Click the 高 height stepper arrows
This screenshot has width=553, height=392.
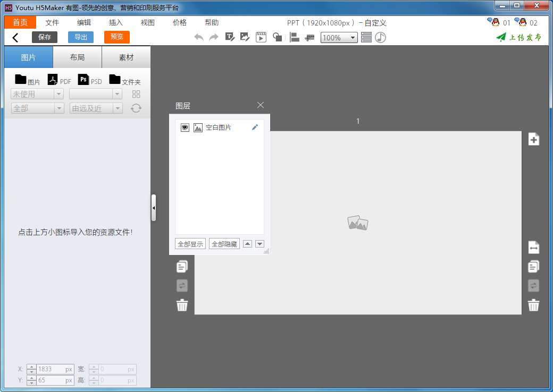click(x=94, y=380)
